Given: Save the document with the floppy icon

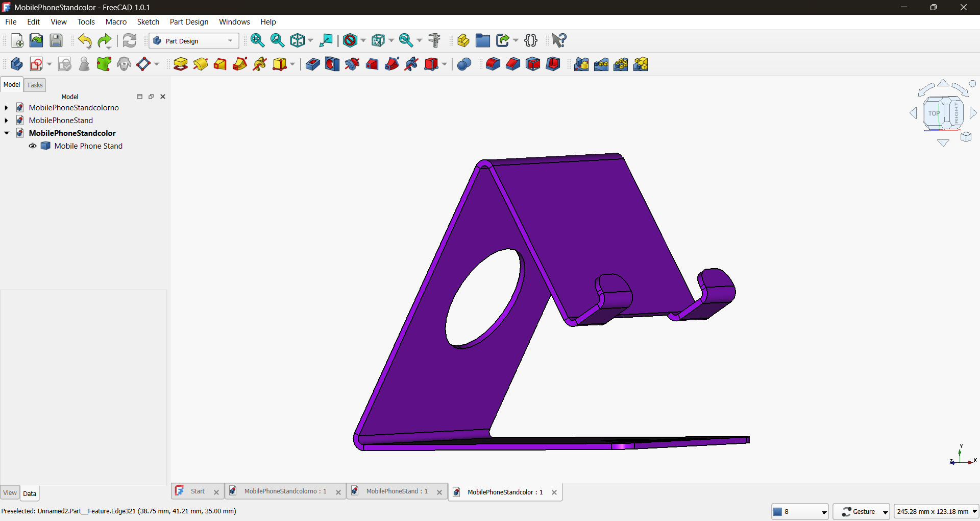Looking at the screenshot, I should [56, 40].
